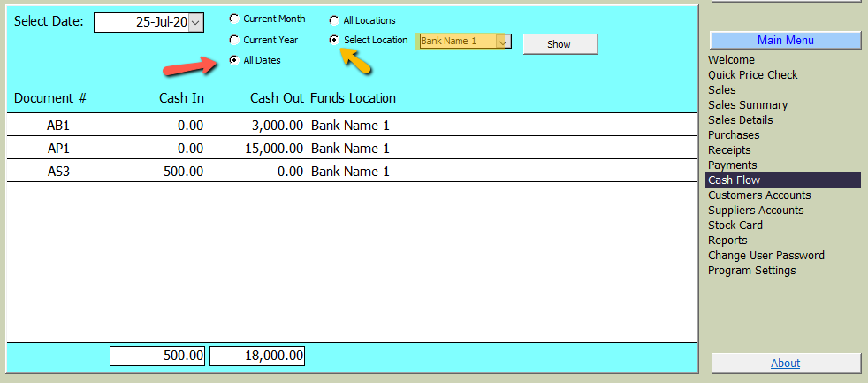Select the All Dates radio button
The height and width of the screenshot is (383, 868).
pyautogui.click(x=234, y=60)
